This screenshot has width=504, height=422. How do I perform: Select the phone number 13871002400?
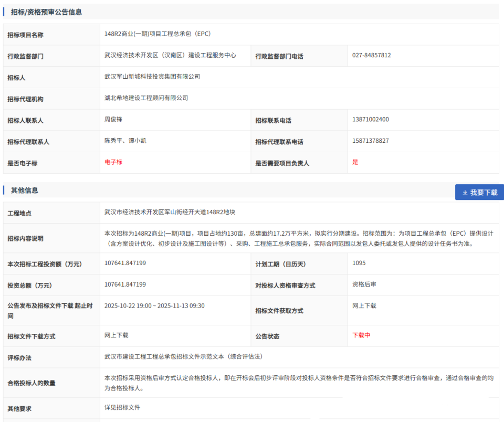click(371, 120)
